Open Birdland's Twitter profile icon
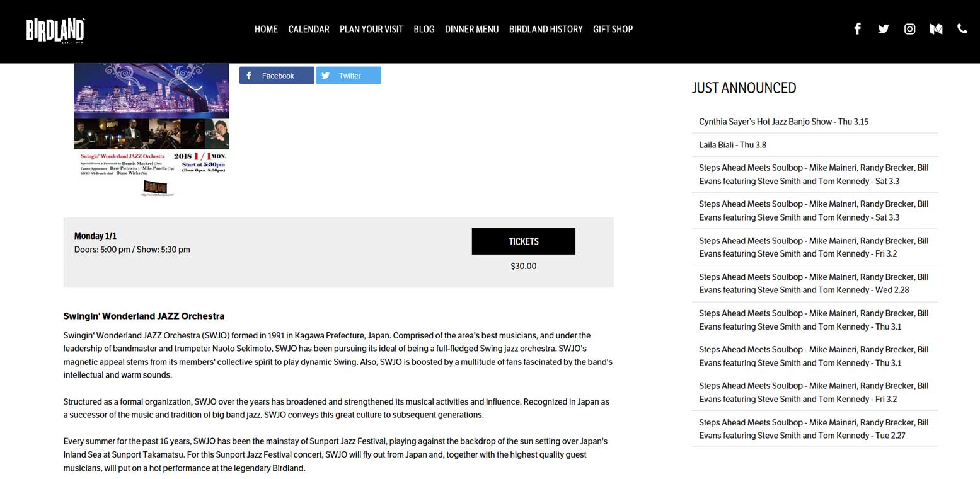The height and width of the screenshot is (479, 980). click(x=883, y=28)
